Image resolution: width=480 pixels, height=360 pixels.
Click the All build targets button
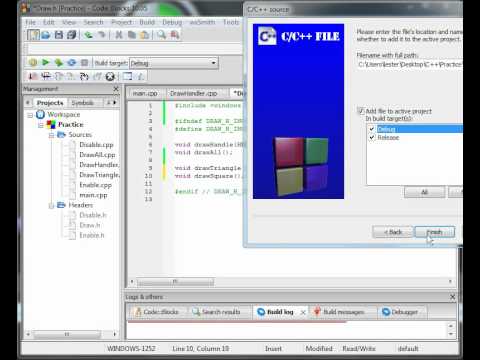pos(424,192)
